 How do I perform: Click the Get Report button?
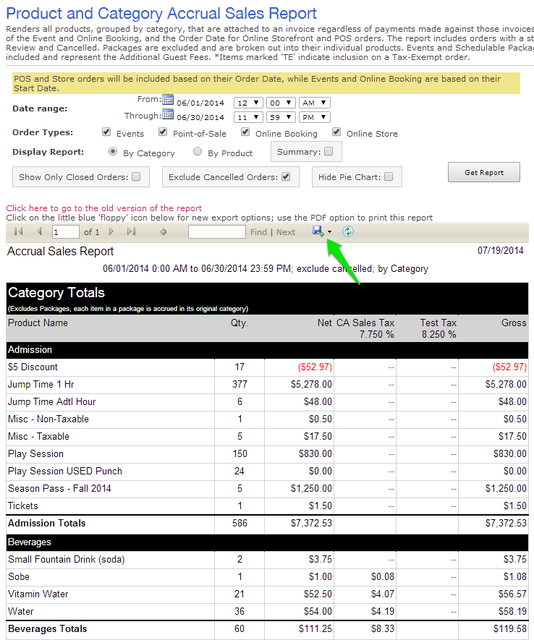pyautogui.click(x=484, y=172)
